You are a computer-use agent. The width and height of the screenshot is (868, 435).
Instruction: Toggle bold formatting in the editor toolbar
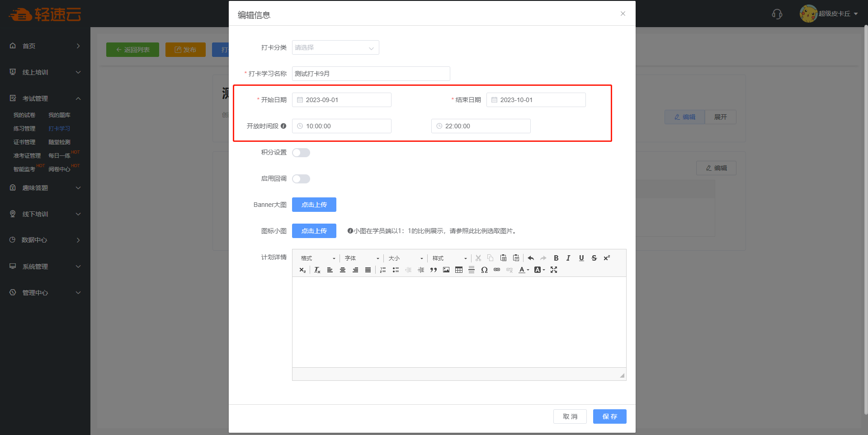coord(556,258)
